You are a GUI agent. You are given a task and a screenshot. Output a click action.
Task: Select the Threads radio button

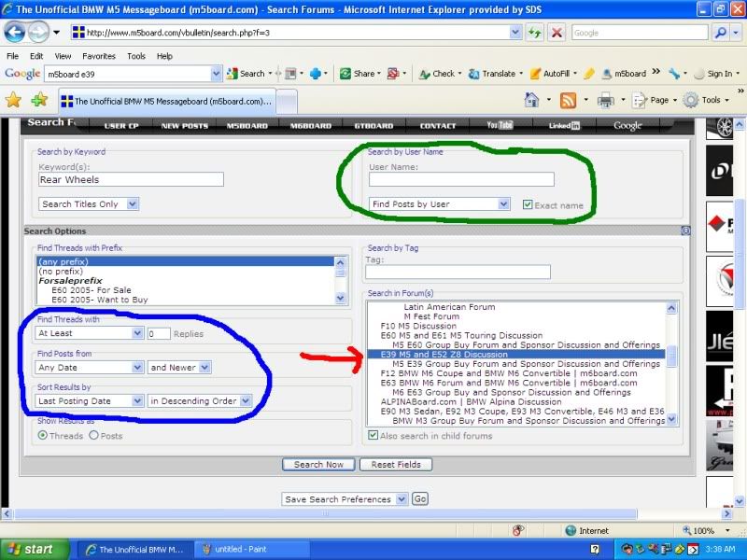pyautogui.click(x=43, y=435)
